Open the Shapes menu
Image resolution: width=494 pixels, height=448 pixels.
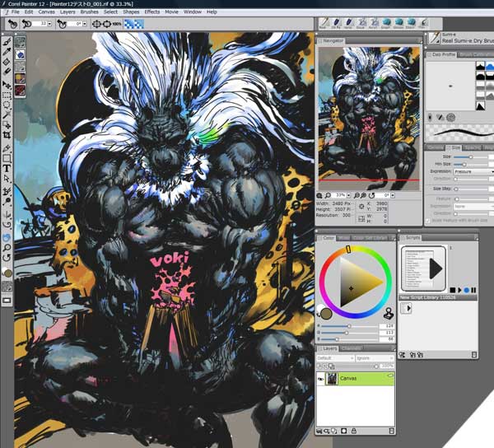(131, 12)
